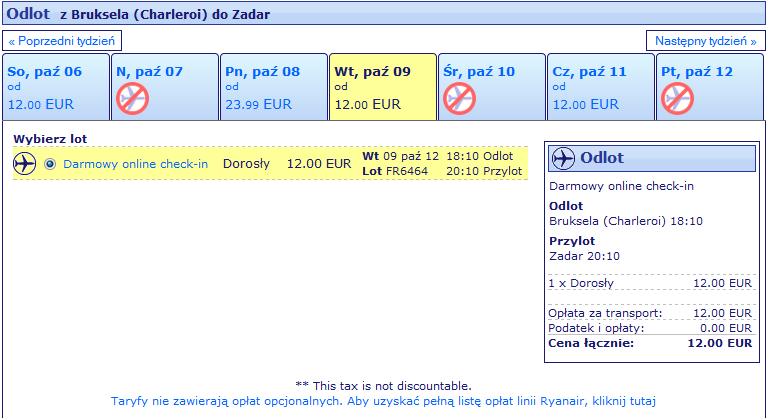This screenshot has height=418, width=766.
Task: Click the Ryanair optional fees link 'kliknij tutaj'
Action: coord(624,401)
